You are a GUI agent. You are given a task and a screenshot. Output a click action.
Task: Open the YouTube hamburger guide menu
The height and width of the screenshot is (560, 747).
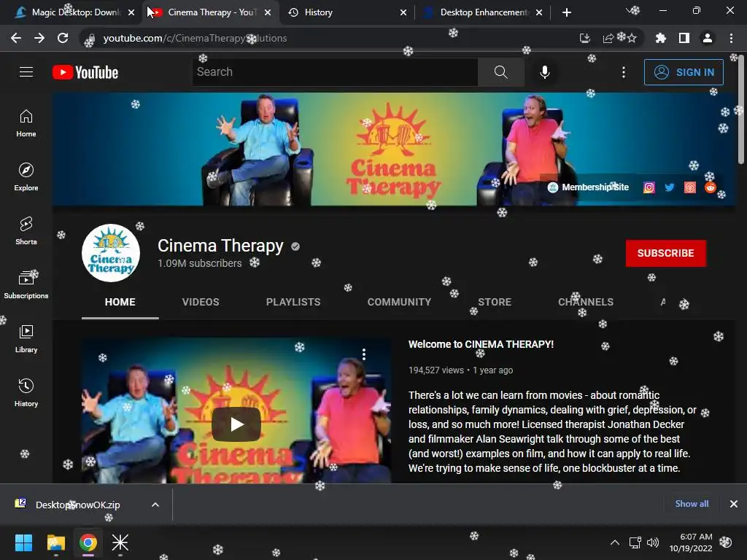[x=26, y=72]
